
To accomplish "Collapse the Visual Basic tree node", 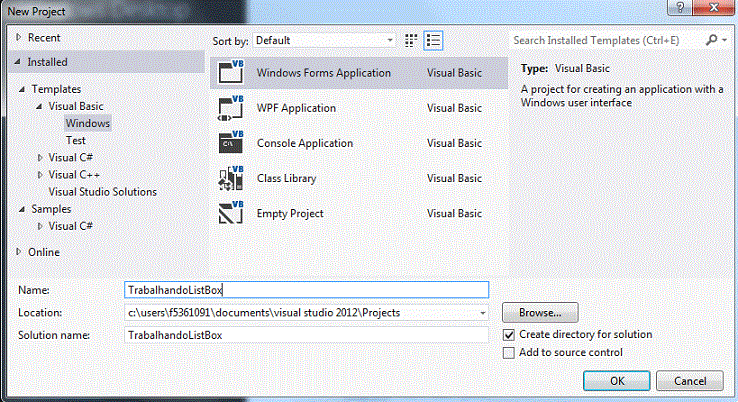I will click(x=40, y=106).
